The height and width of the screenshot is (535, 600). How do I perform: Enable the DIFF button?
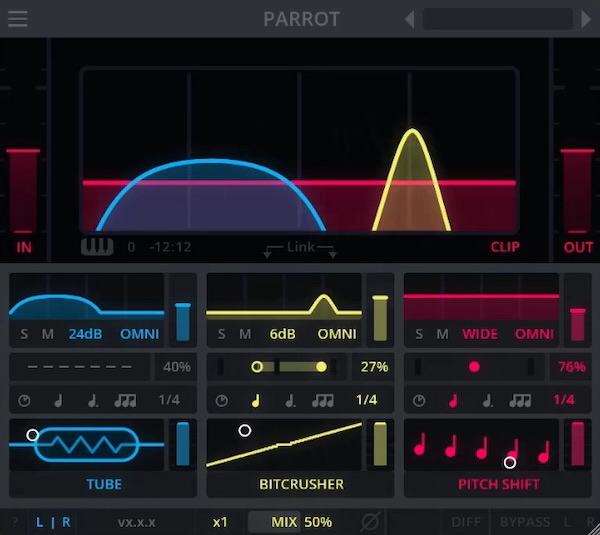coord(466,522)
